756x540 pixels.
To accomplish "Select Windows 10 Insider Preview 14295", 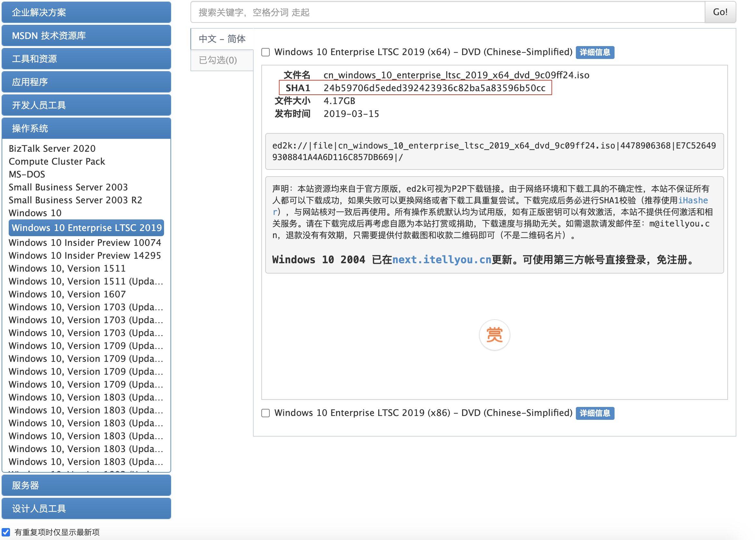I will click(x=84, y=256).
